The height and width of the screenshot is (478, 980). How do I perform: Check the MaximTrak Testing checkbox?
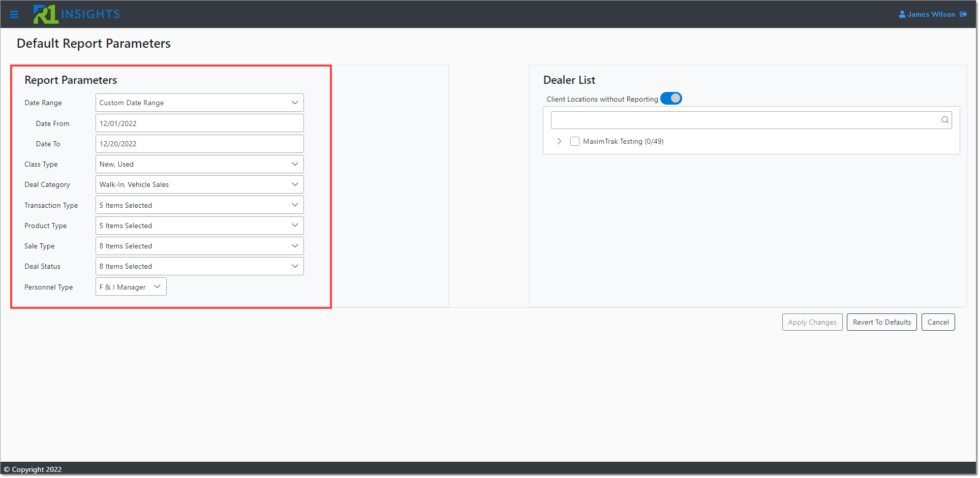(575, 142)
